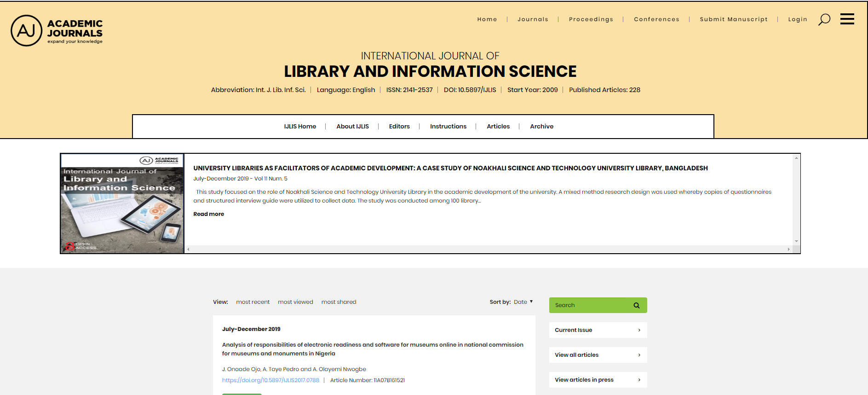Click the vertical scrollbar of the article panel

pos(796,200)
